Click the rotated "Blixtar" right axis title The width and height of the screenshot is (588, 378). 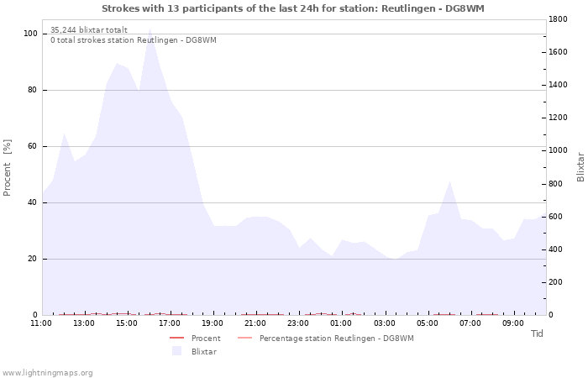click(x=580, y=166)
